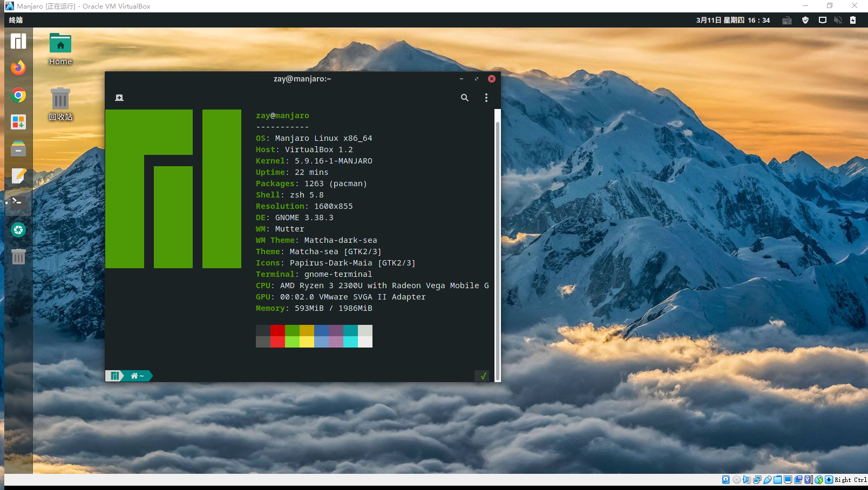Viewport: 868px width, 490px height.
Task: Launch Google Chrome from the dock
Action: click(x=18, y=95)
